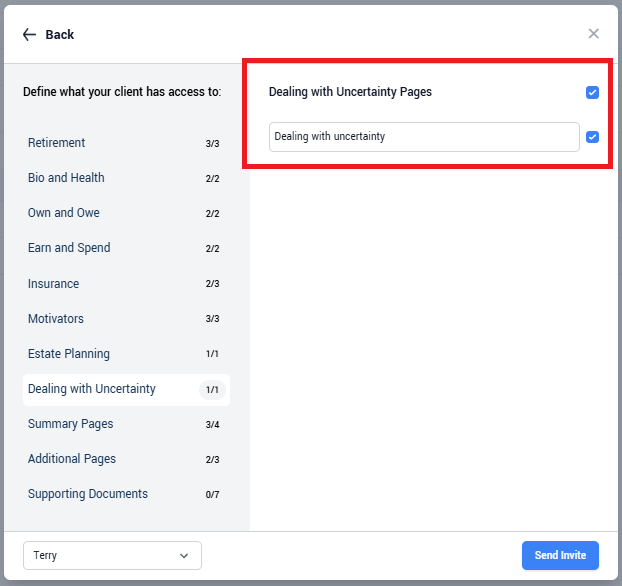Select Own and Owe in sidebar
The image size is (622, 586).
point(126,213)
